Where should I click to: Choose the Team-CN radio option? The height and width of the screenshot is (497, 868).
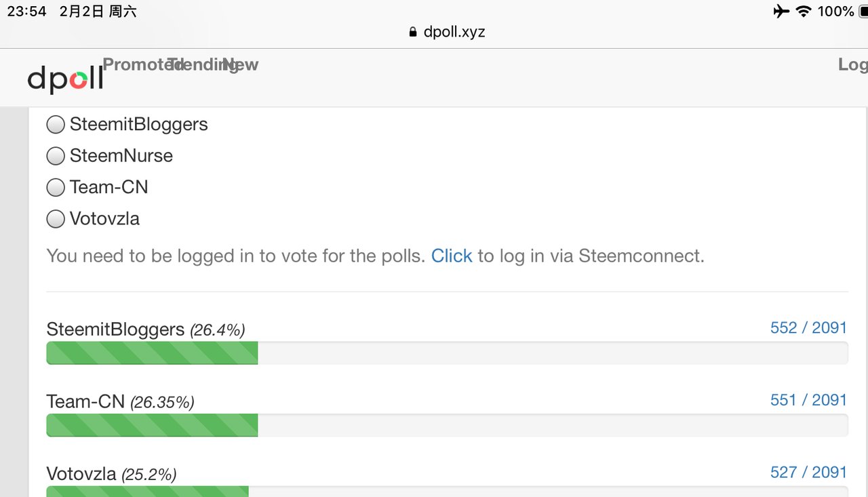point(56,187)
